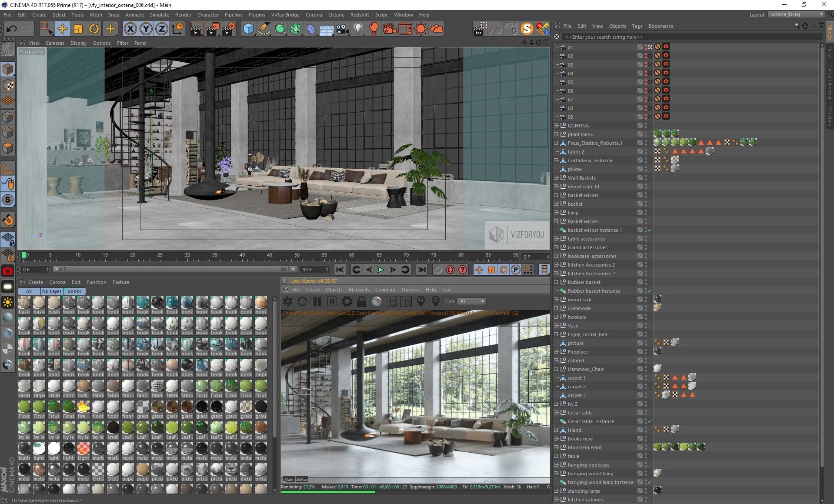Click Live Viewer R reset icon
Viewport: 834px width, 504px height.
(332, 301)
